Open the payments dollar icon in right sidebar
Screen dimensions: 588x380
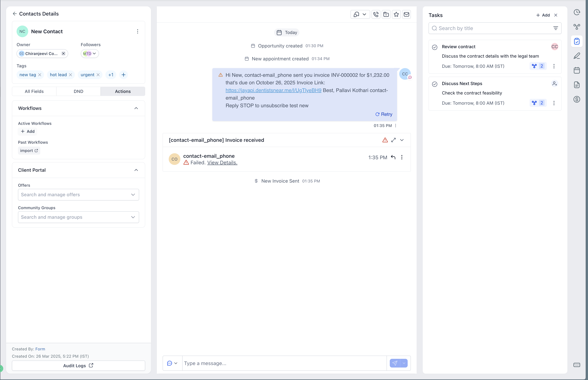[577, 99]
